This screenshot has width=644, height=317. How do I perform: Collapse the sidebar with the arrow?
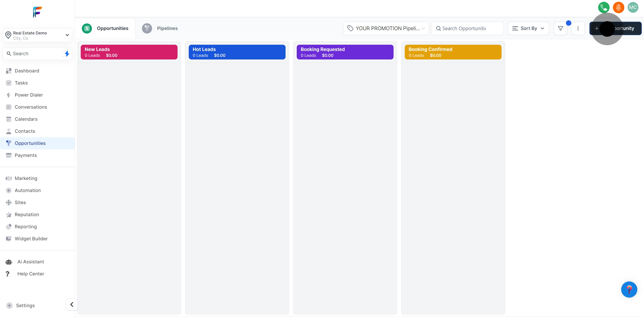[72, 304]
